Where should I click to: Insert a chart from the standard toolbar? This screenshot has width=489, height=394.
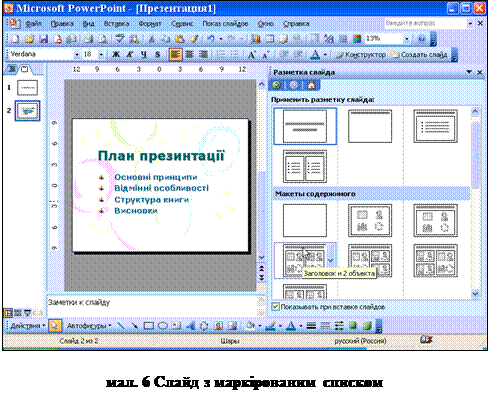click(x=256, y=39)
